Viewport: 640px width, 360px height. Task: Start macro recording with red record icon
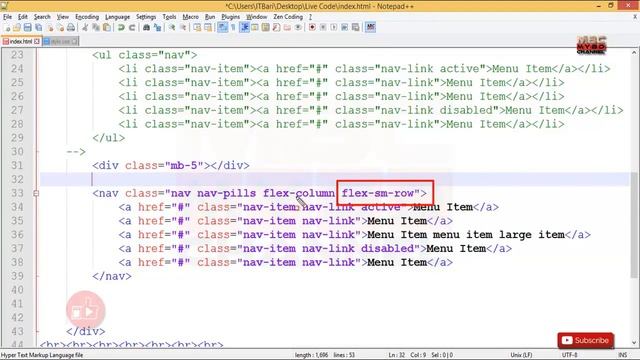312,27
